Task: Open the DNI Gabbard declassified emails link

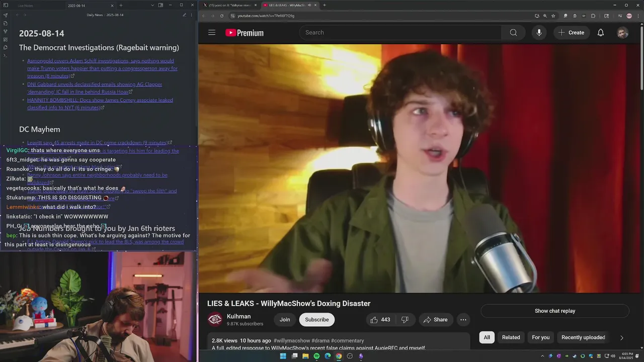Action: (x=95, y=88)
